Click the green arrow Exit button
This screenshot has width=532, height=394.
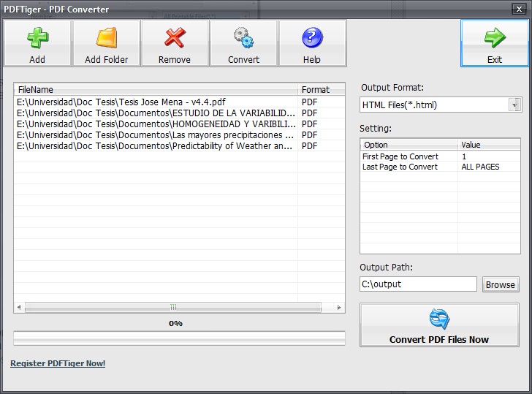click(x=494, y=43)
